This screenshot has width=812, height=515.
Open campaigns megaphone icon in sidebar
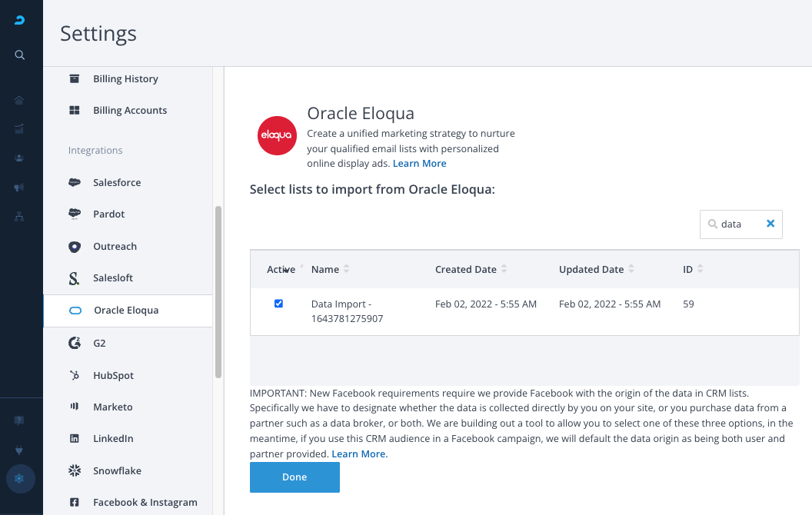pyautogui.click(x=20, y=188)
